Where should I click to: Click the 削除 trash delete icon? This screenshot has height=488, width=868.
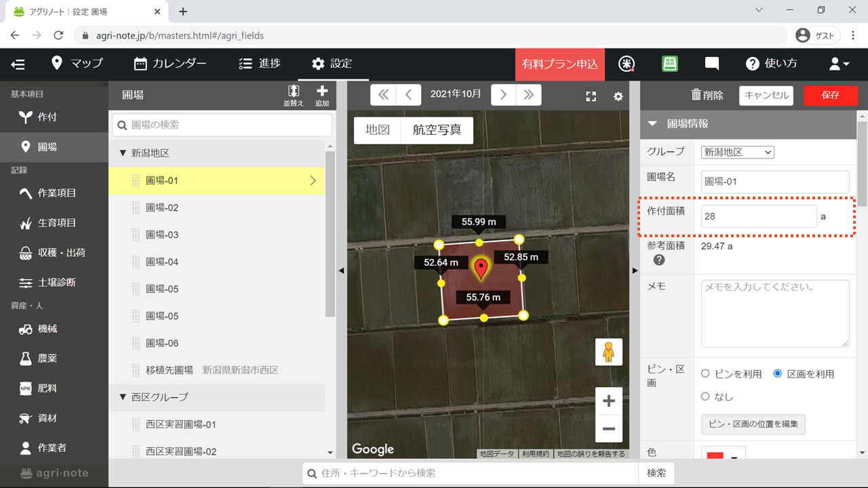(696, 96)
